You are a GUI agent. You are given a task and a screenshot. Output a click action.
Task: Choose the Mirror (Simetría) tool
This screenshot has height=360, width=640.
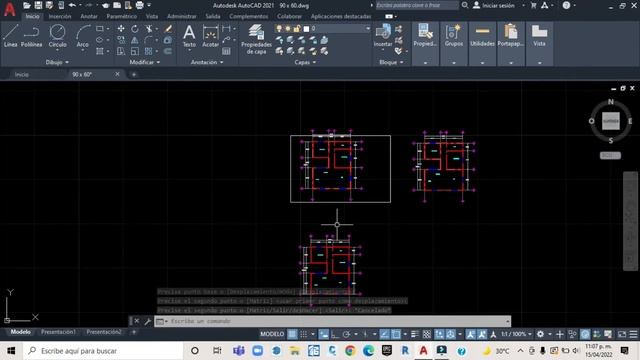coord(135,40)
